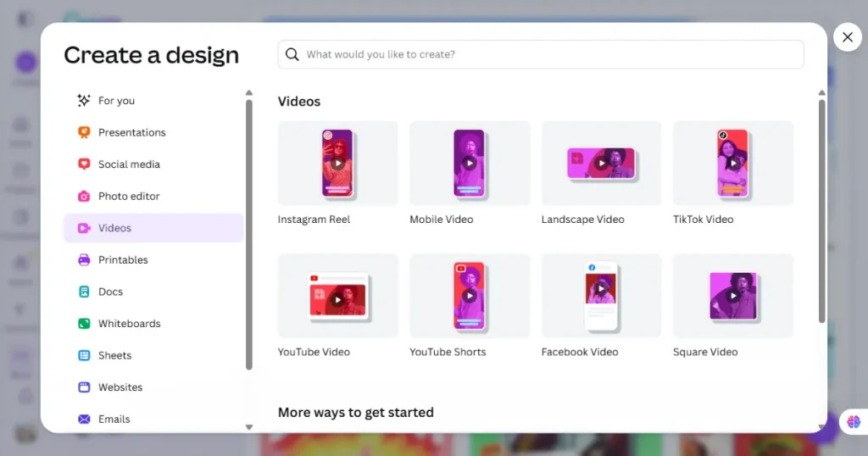Choose the Facebook Video thumbnail
The image size is (868, 456).
click(x=601, y=296)
